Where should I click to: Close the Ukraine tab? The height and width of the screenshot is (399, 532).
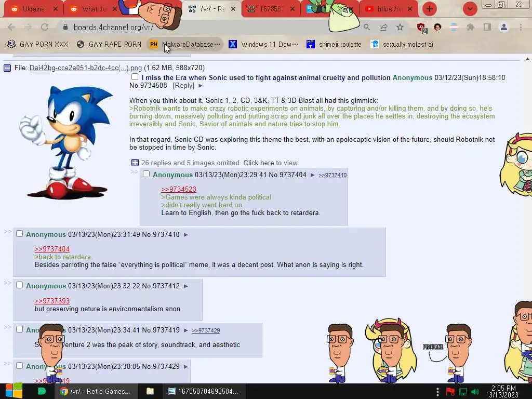click(55, 9)
